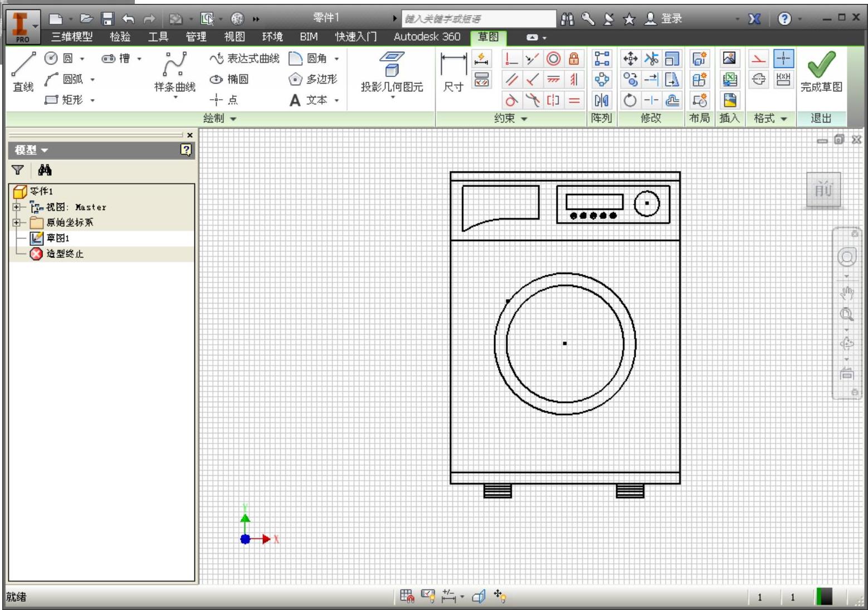
Task: Apply the Coincident constraint icon
Action: point(511,58)
